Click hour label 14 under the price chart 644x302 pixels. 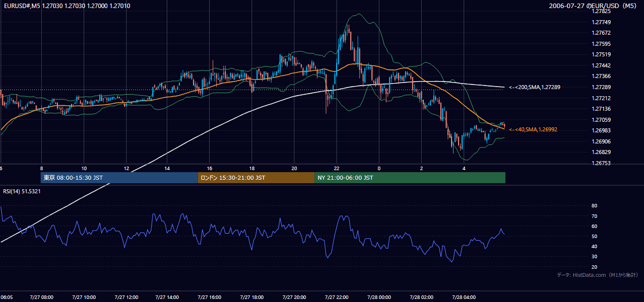coord(167,169)
